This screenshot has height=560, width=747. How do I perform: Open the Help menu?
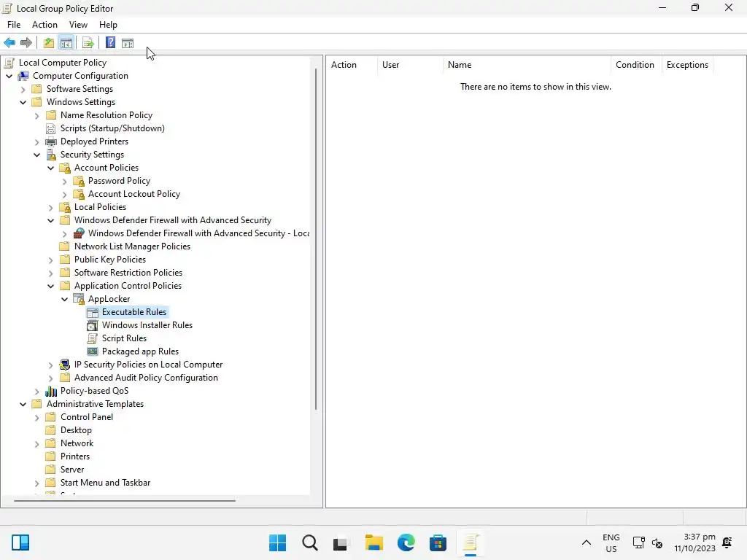108,25
